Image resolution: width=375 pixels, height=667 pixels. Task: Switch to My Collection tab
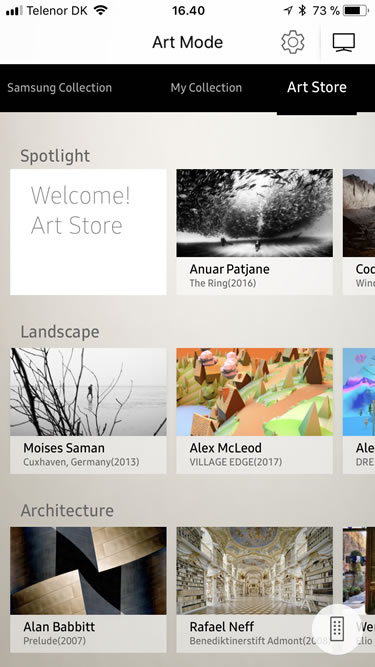point(206,88)
